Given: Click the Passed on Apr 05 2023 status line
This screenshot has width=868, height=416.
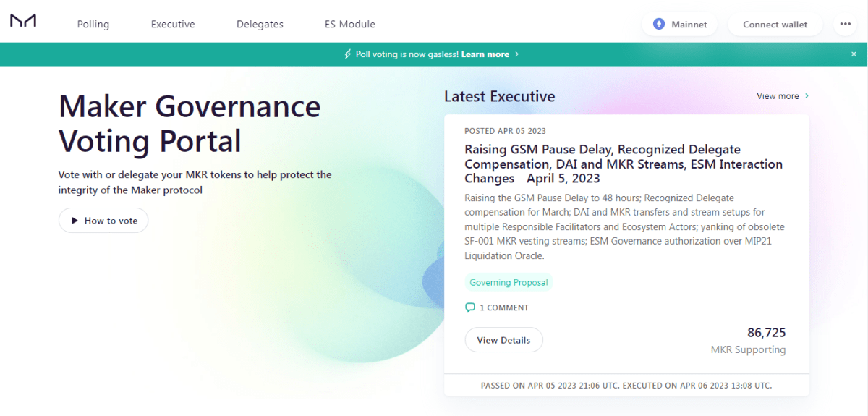Looking at the screenshot, I should pos(626,386).
